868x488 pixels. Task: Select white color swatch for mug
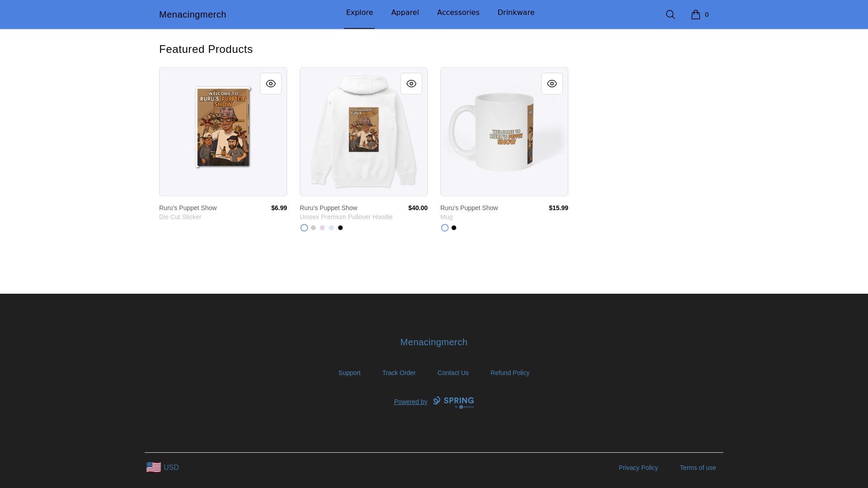click(x=445, y=228)
